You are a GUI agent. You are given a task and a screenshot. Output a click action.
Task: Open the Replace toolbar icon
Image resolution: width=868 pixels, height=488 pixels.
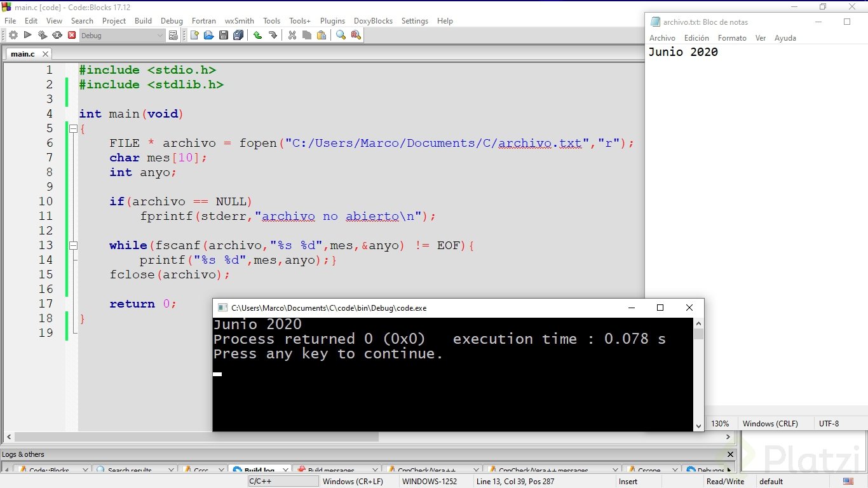[x=355, y=36]
